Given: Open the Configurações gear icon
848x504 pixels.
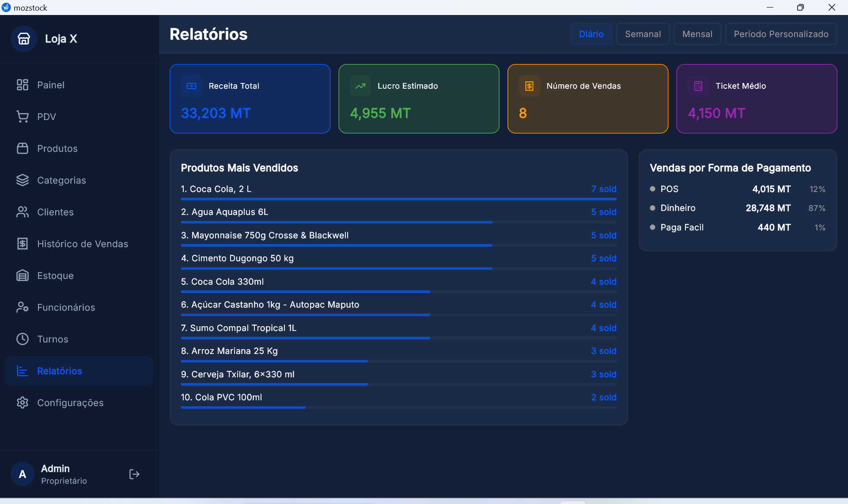Looking at the screenshot, I should point(23,402).
